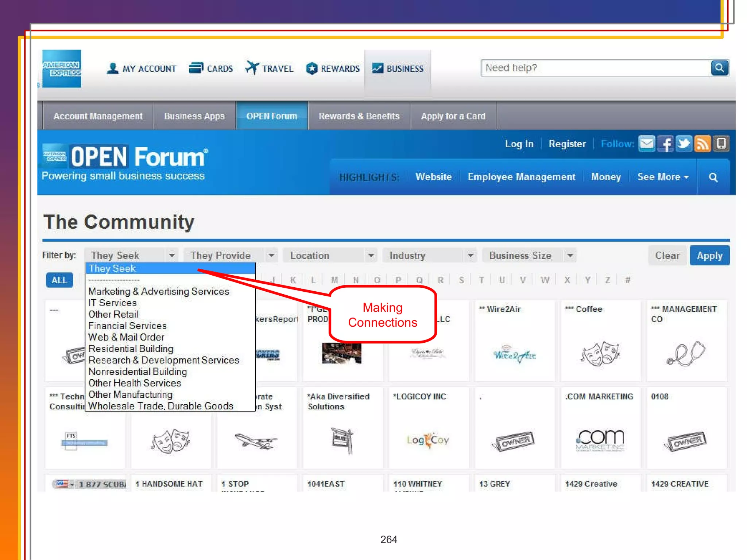Switch to the Business Apps tab
Screen dimensions: 747x560
click(194, 116)
